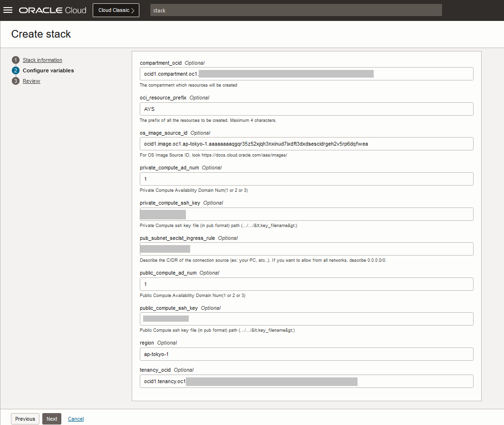The height and width of the screenshot is (425, 504).
Task: Click the 'oci_resource_prefix' label
Action: 163,98
